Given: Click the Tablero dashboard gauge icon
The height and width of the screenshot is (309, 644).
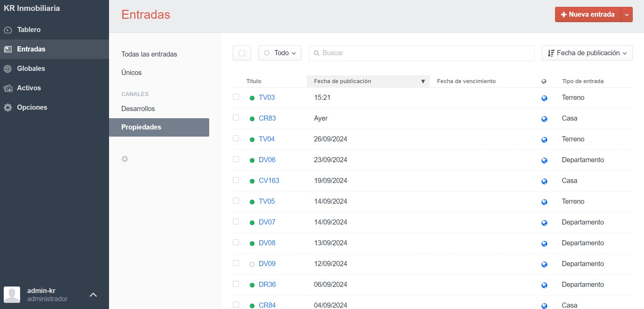Looking at the screenshot, I should tap(8, 30).
